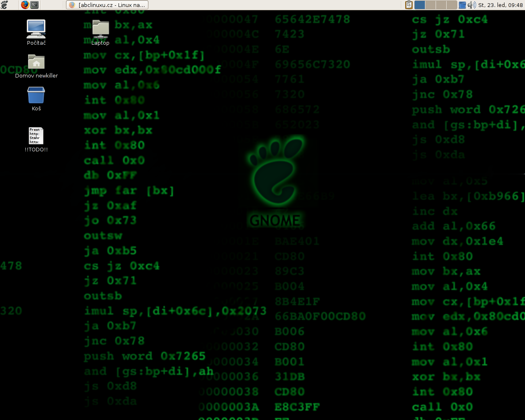This screenshot has width=525, height=420.
Task: Select the Domov newkiller home folder
Action: pyautogui.click(x=36, y=66)
